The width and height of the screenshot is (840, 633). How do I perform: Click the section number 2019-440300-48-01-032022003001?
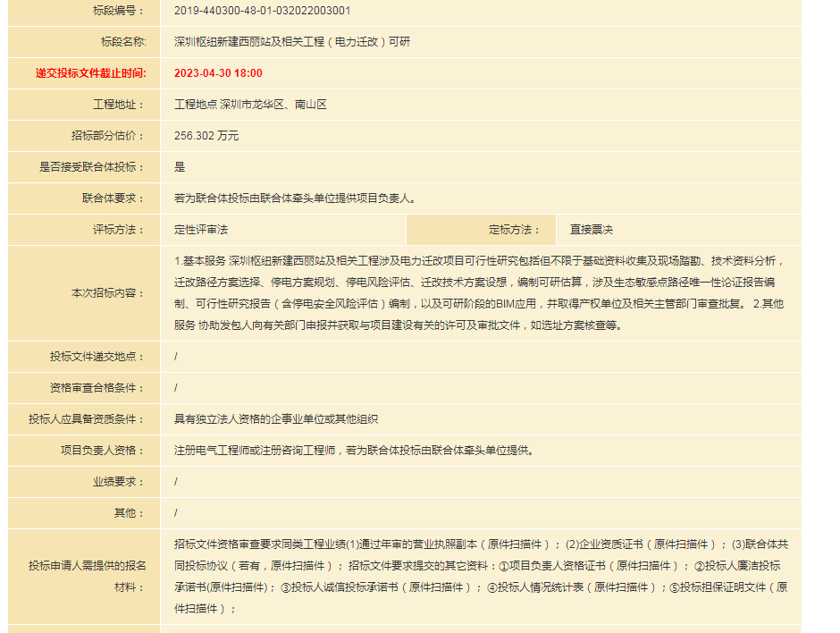[x=262, y=11]
